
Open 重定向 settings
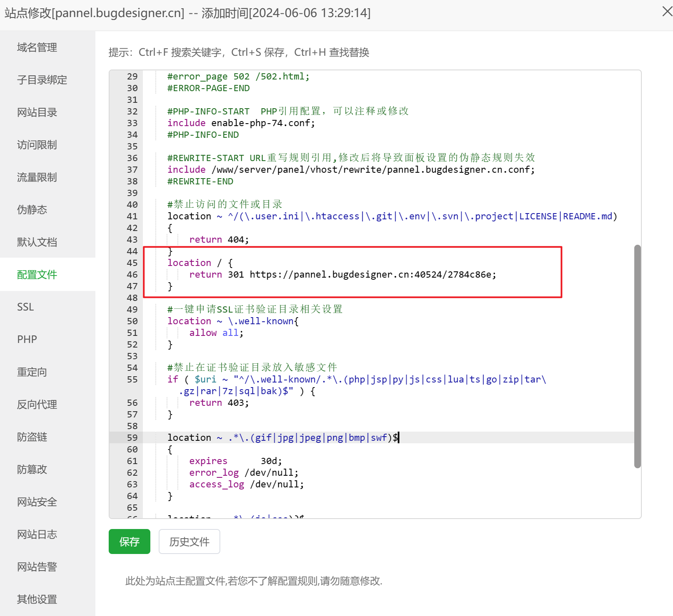pos(32,372)
